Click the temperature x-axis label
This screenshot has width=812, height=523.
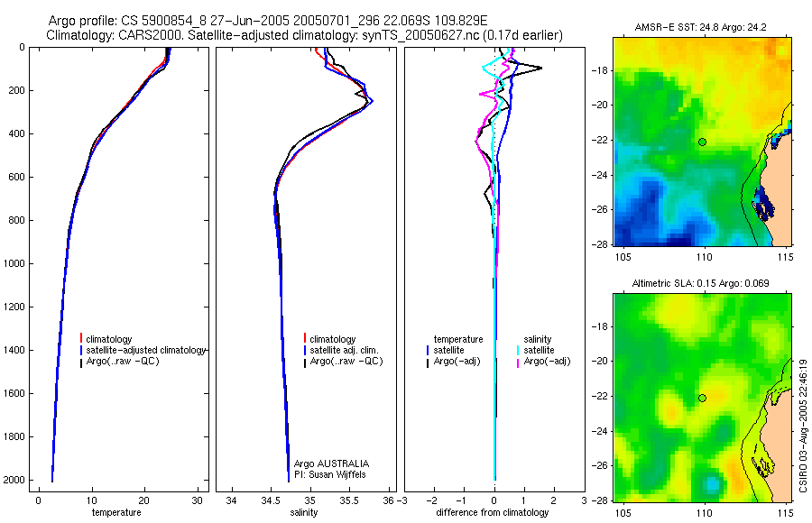tap(116, 513)
